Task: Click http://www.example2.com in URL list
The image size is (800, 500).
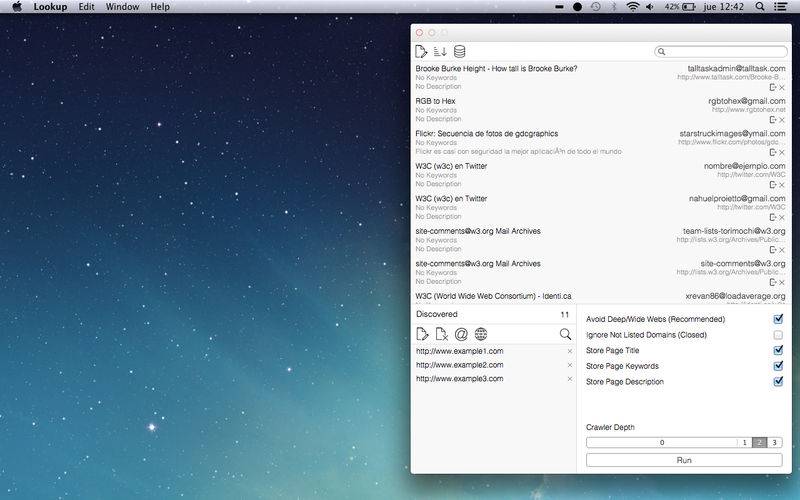Action: (459, 365)
